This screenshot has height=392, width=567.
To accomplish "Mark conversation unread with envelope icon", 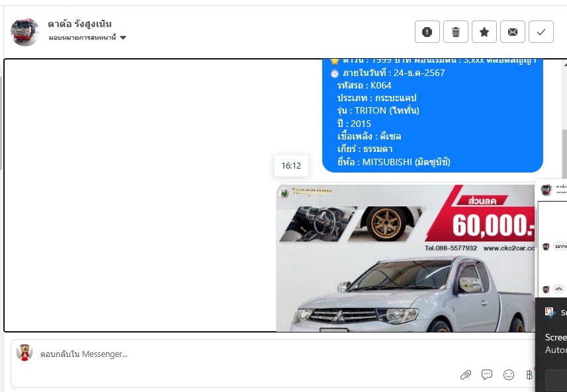I will (512, 32).
